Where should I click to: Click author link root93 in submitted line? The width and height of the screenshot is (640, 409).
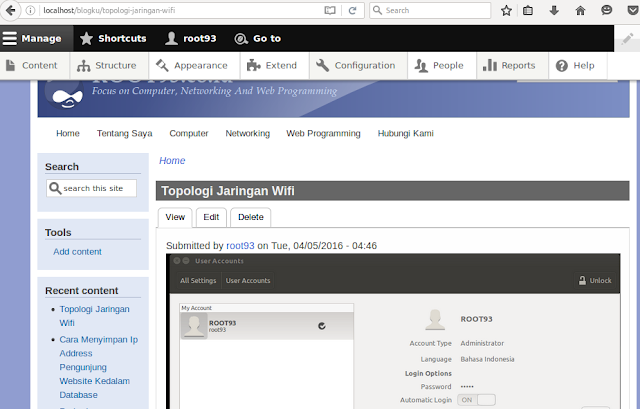tap(240, 246)
